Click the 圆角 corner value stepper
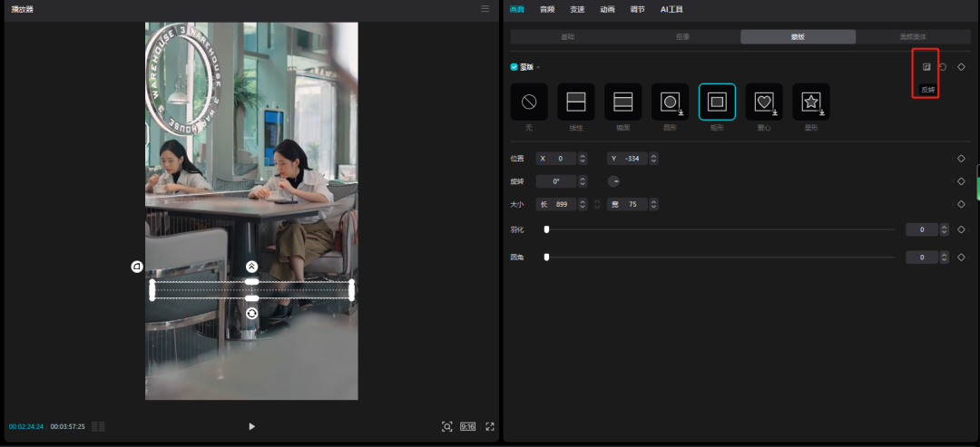The width and height of the screenshot is (980, 447). 945,258
